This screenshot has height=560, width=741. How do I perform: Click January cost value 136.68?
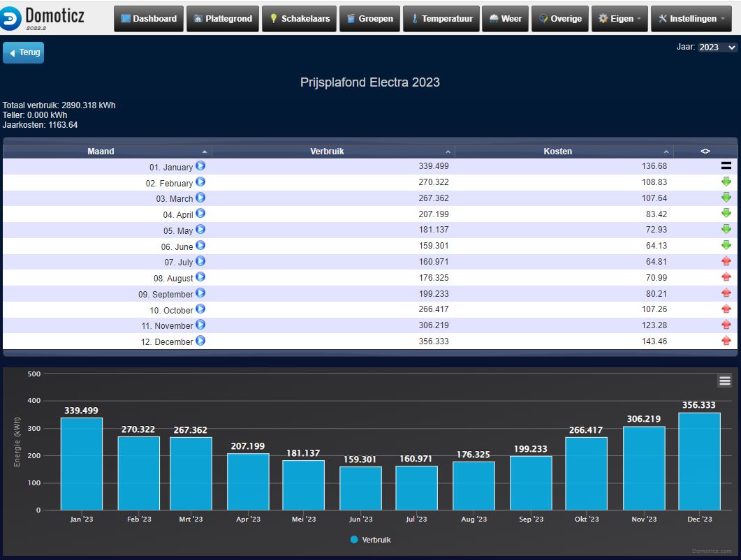(x=654, y=166)
